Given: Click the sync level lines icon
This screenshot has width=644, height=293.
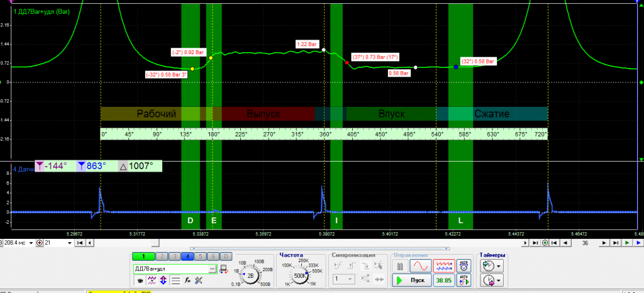Looking at the screenshot, I should 365,279.
